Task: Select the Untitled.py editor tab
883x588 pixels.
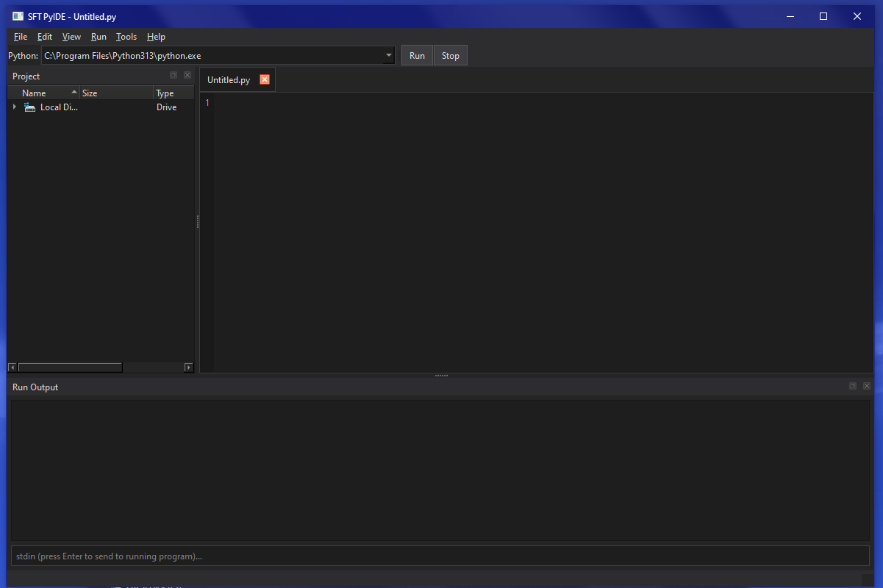Action: tap(229, 80)
